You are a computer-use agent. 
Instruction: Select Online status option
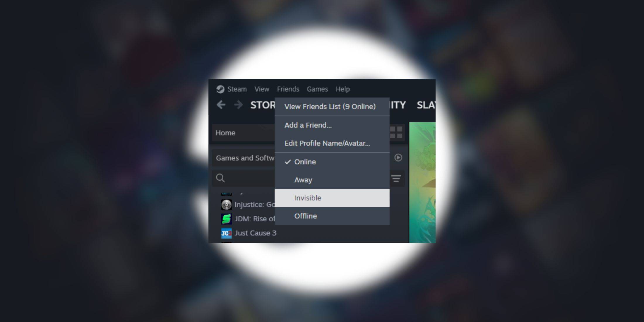coord(304,161)
